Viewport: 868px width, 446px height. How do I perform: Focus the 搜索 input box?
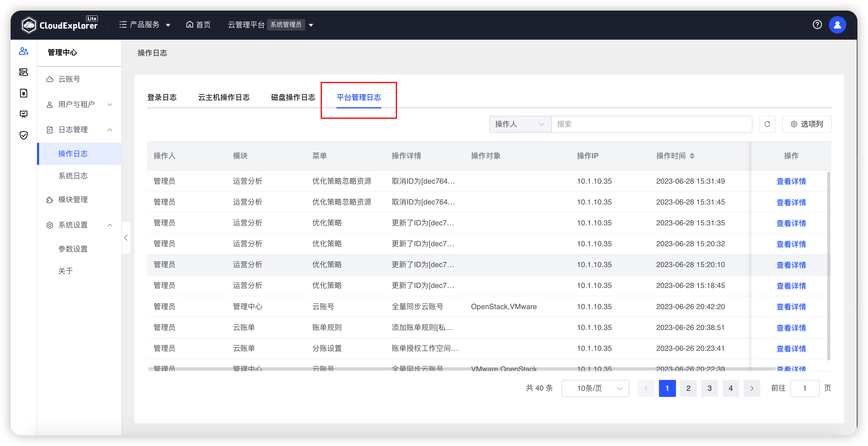pyautogui.click(x=652, y=124)
